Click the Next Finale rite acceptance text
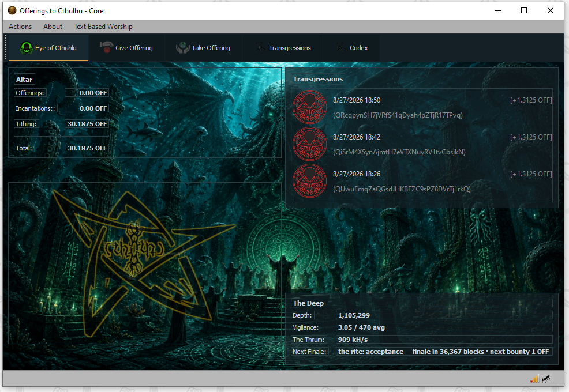 click(x=444, y=352)
